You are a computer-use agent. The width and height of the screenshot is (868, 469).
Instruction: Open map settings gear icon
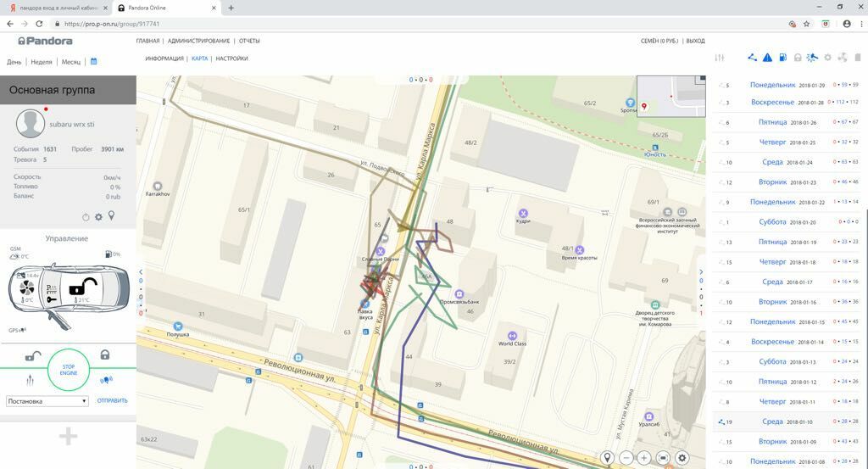(x=682, y=458)
